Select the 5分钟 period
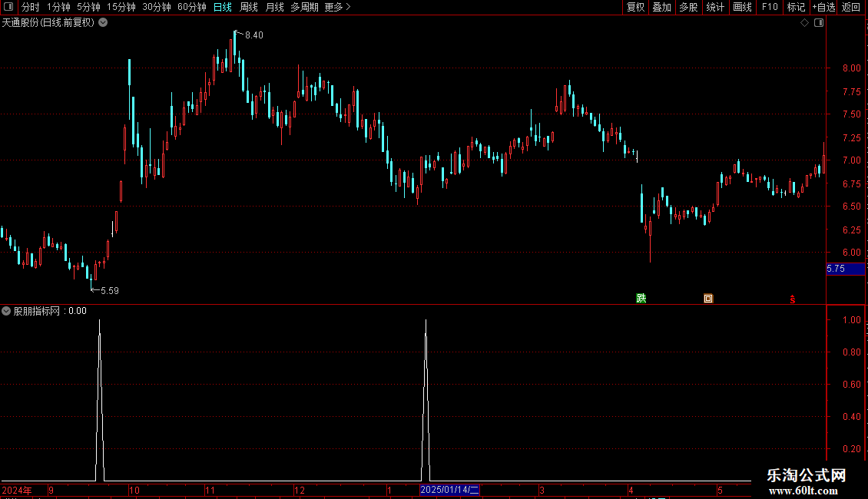 (88, 7)
